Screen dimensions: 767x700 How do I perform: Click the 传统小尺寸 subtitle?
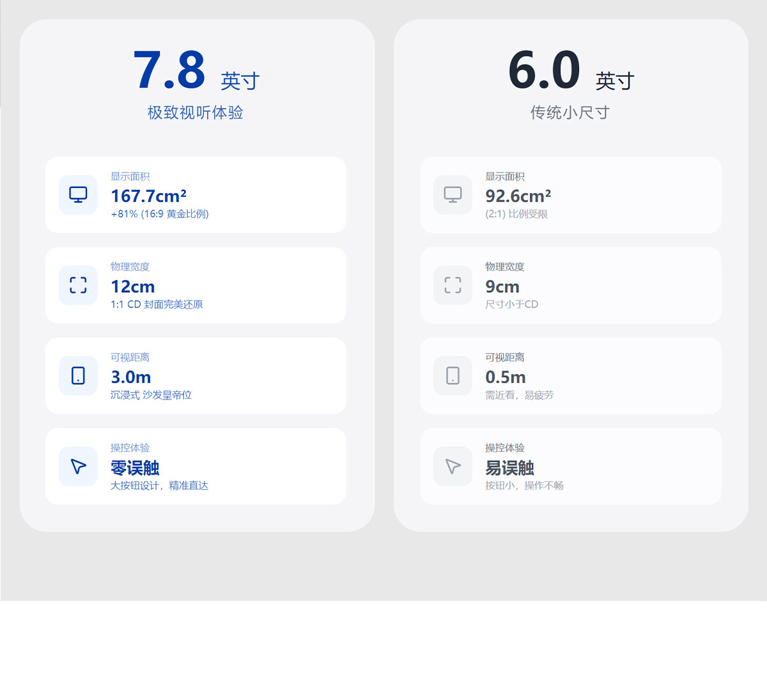(x=570, y=113)
